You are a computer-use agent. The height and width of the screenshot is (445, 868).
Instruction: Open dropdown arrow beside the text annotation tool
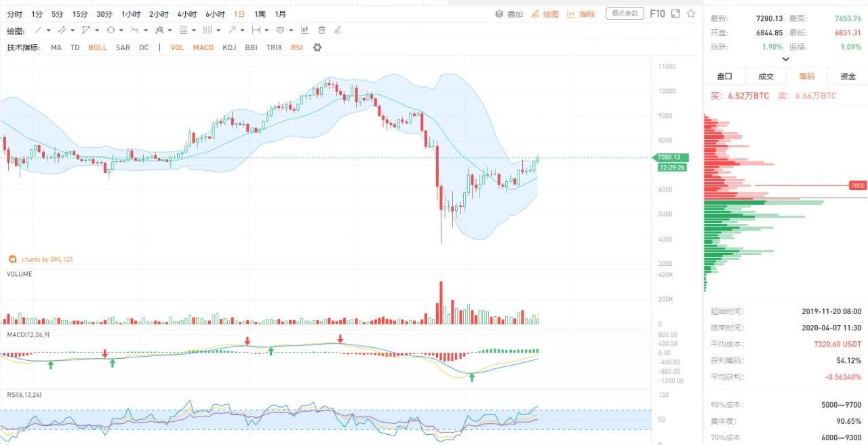tap(292, 31)
